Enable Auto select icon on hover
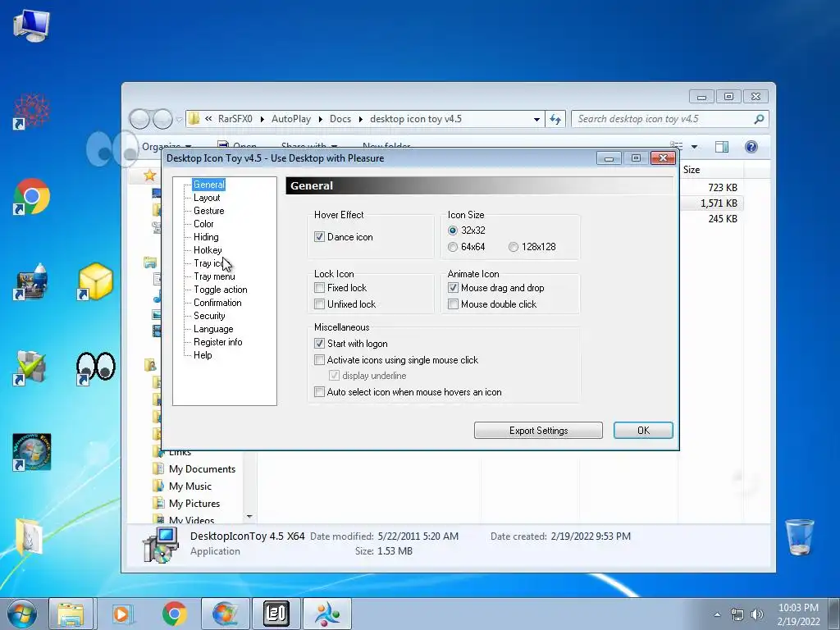Image resolution: width=840 pixels, height=630 pixels. click(x=319, y=392)
